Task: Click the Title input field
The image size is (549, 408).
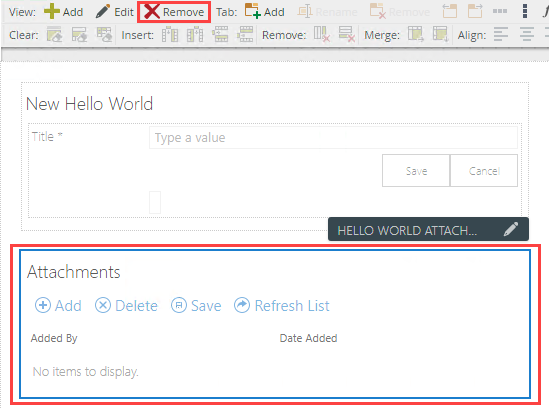Action: 333,138
